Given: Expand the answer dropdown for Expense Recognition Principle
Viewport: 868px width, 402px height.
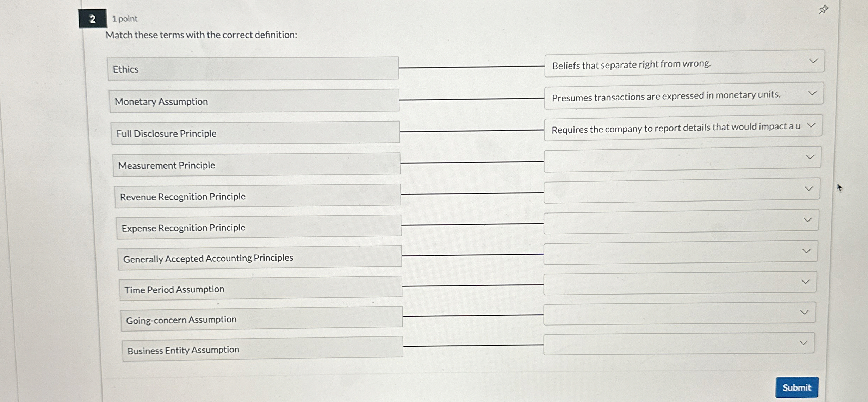Looking at the screenshot, I should [808, 219].
